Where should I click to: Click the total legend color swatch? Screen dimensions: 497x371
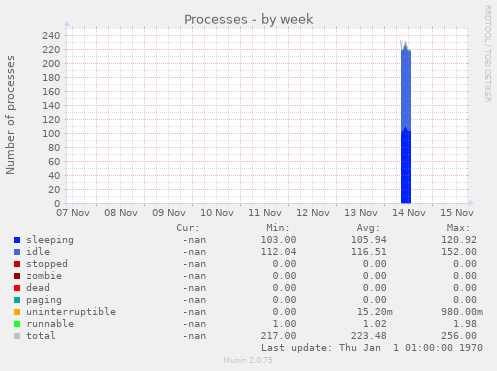(17, 336)
